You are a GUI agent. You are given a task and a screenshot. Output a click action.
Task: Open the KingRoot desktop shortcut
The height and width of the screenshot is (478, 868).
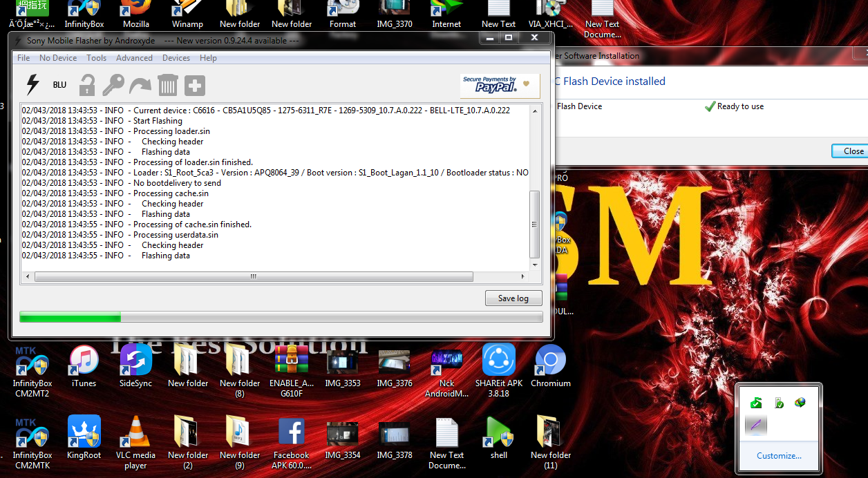tap(84, 437)
